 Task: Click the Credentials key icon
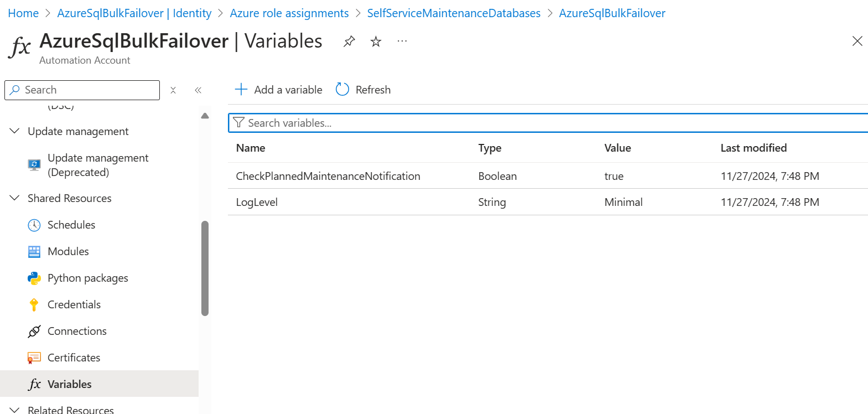[x=34, y=304]
